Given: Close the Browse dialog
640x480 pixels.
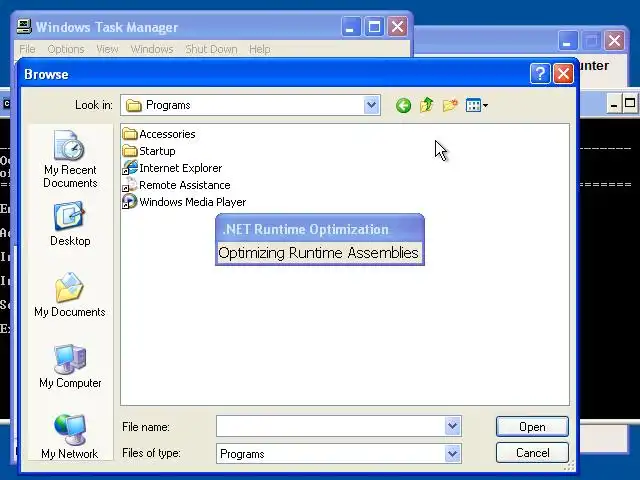Looking at the screenshot, I should (x=563, y=74).
